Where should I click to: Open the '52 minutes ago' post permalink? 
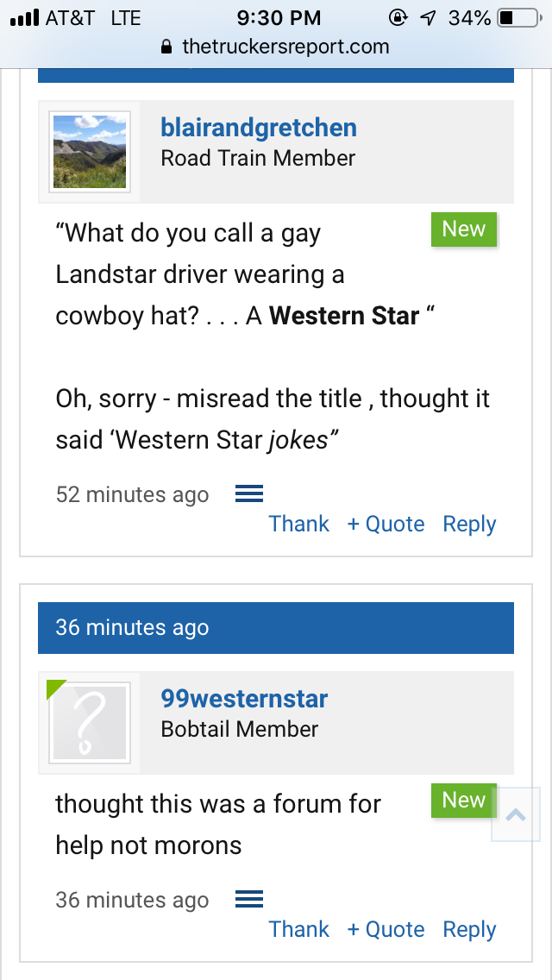(132, 494)
